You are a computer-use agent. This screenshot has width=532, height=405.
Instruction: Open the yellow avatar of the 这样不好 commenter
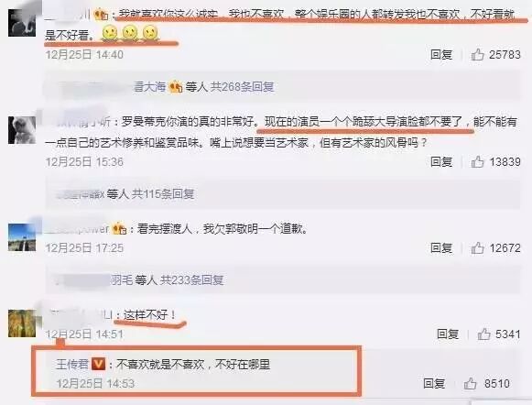click(22, 323)
